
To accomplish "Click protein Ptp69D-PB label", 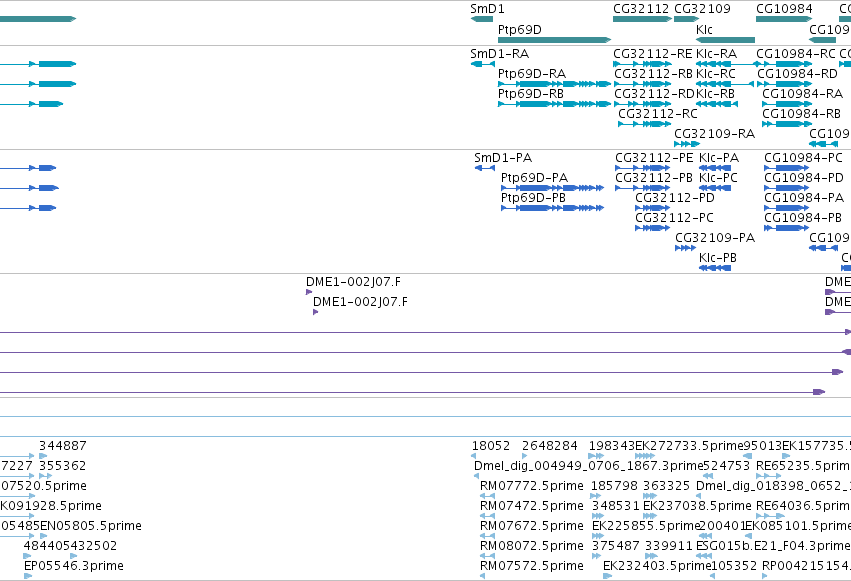I will [x=533, y=197].
